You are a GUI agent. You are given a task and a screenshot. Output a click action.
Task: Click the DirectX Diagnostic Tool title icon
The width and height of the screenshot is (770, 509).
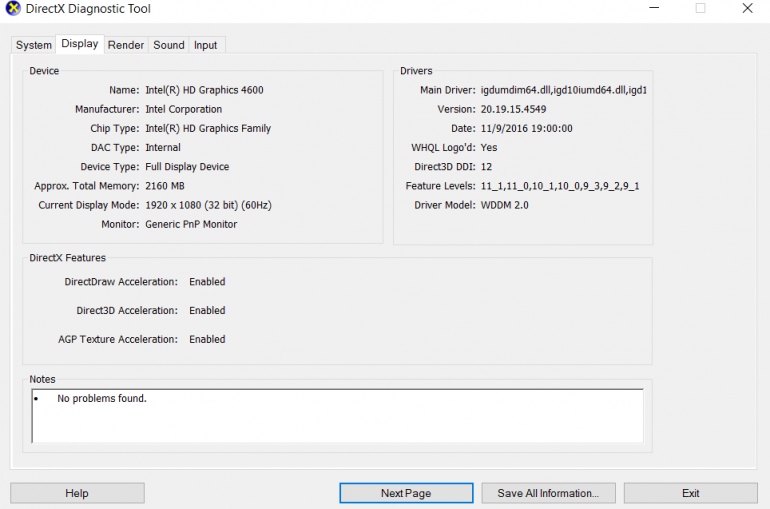13,8
